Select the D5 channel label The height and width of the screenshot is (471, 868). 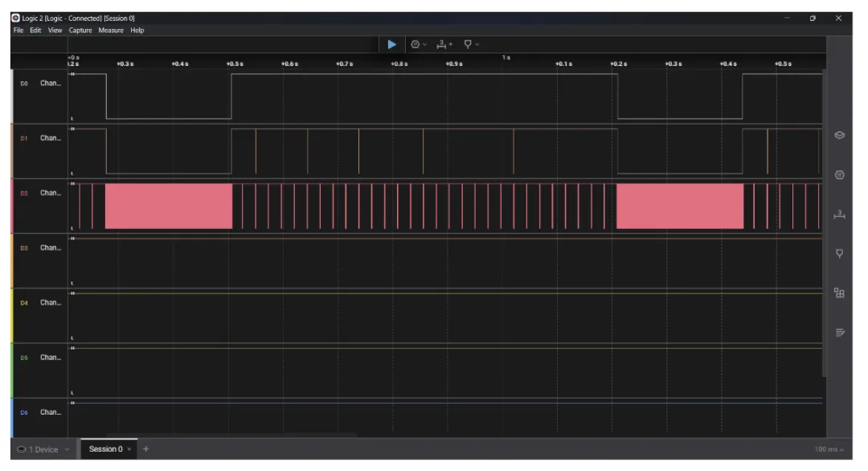click(x=40, y=358)
